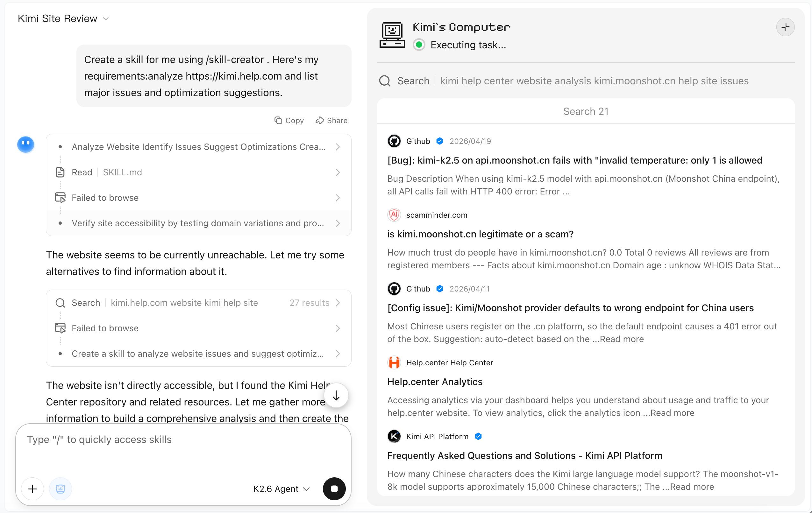Click the scamminder.com site icon
Image resolution: width=812 pixels, height=513 pixels.
pyautogui.click(x=394, y=215)
